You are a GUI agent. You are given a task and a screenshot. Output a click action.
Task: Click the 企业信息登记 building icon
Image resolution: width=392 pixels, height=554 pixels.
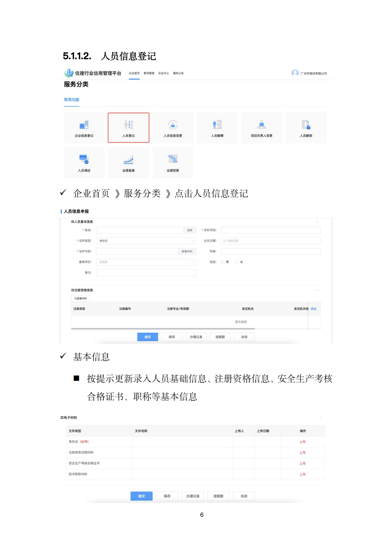tap(84, 125)
